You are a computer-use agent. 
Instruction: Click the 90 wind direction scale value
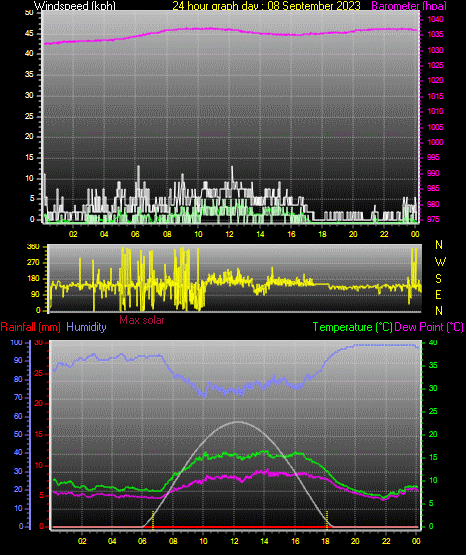click(x=35, y=294)
